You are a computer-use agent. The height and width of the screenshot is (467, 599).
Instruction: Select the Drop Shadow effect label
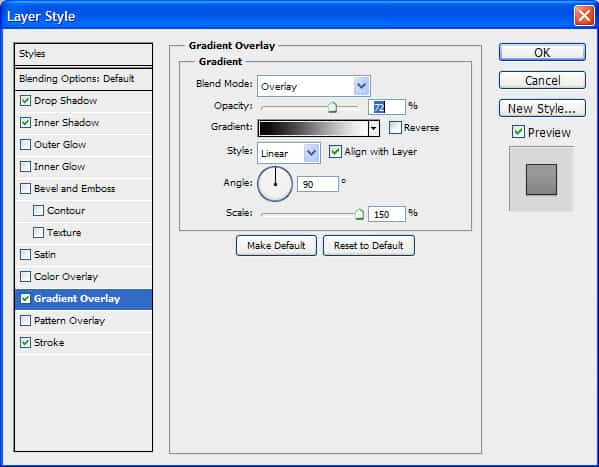click(65, 101)
